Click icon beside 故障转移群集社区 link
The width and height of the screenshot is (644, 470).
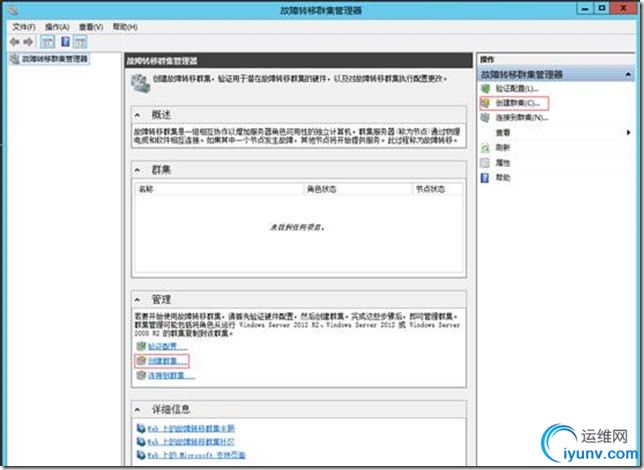pyautogui.click(x=141, y=442)
